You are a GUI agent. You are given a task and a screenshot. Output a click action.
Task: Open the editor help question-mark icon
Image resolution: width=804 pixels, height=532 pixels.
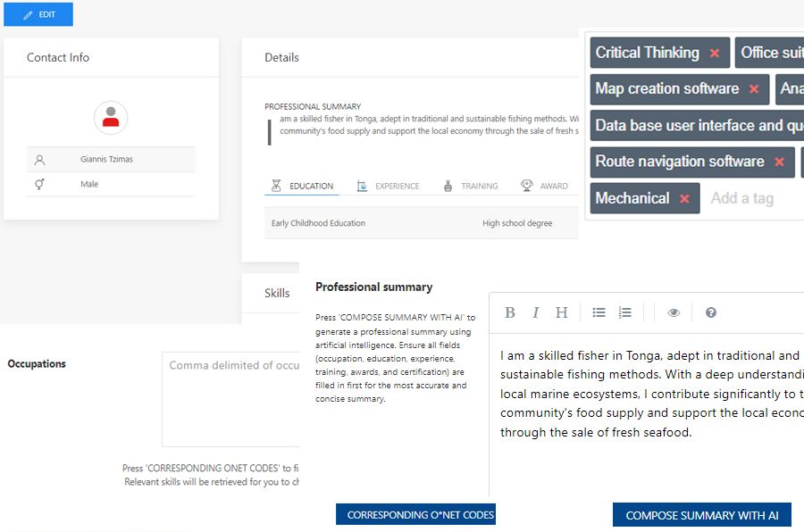click(711, 312)
